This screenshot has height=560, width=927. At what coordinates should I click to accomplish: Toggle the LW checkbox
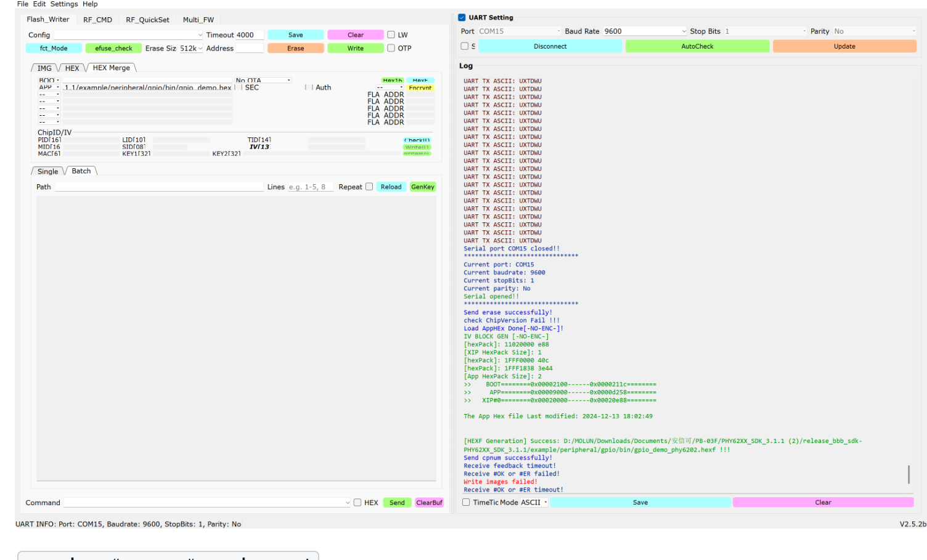click(x=391, y=35)
